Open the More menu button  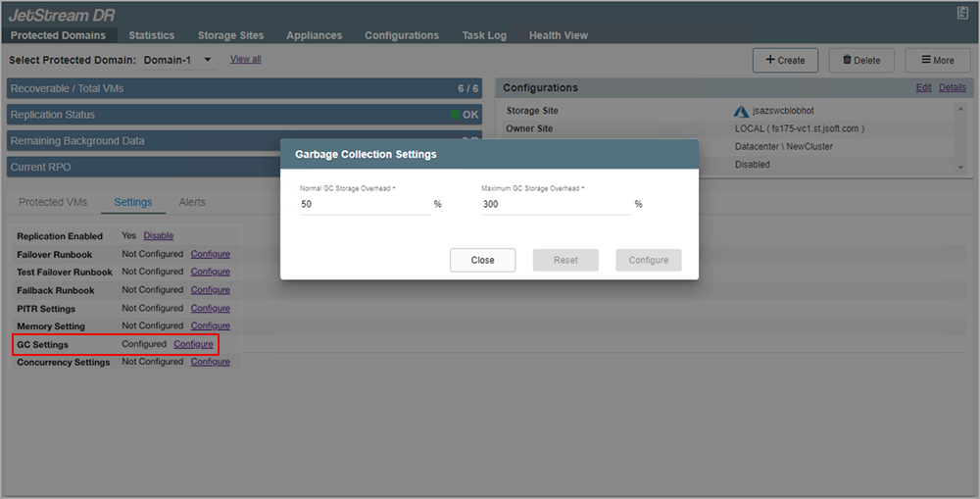[x=937, y=60]
